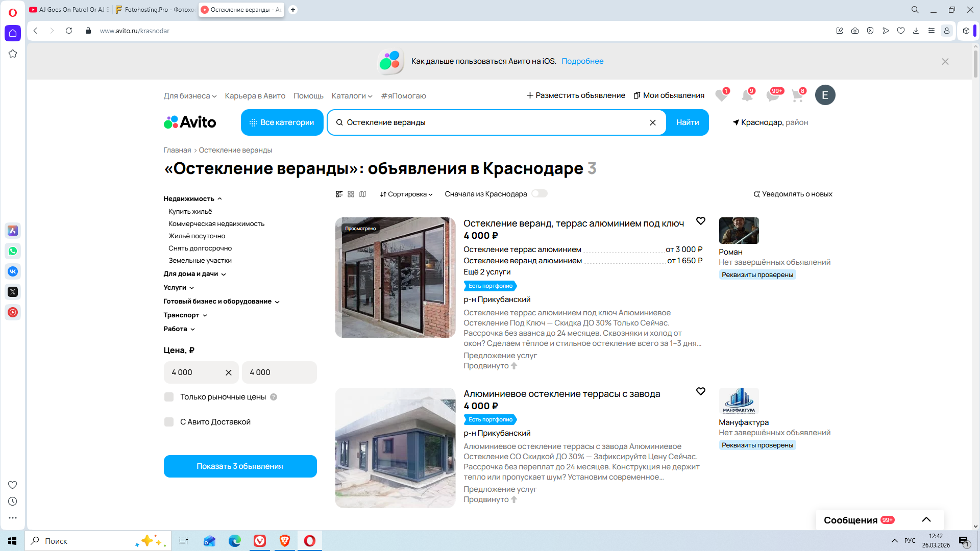Toggle 'Сначала из Краснодара' switch
Viewport: 980px width, 551px height.
click(x=539, y=193)
